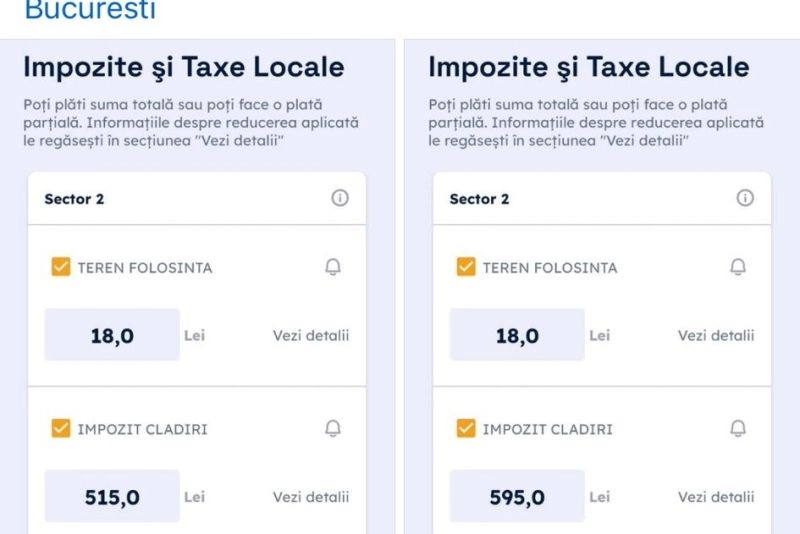Click the TEREN FOLOSINTA bell in right panel

pos(738,267)
